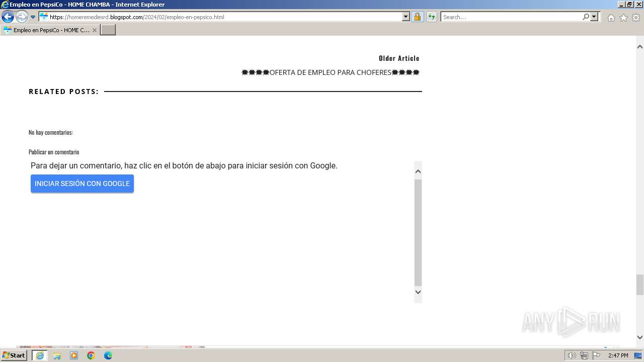This screenshot has height=362, width=644.
Task: Open the media player taskbar icon
Action: point(74,355)
